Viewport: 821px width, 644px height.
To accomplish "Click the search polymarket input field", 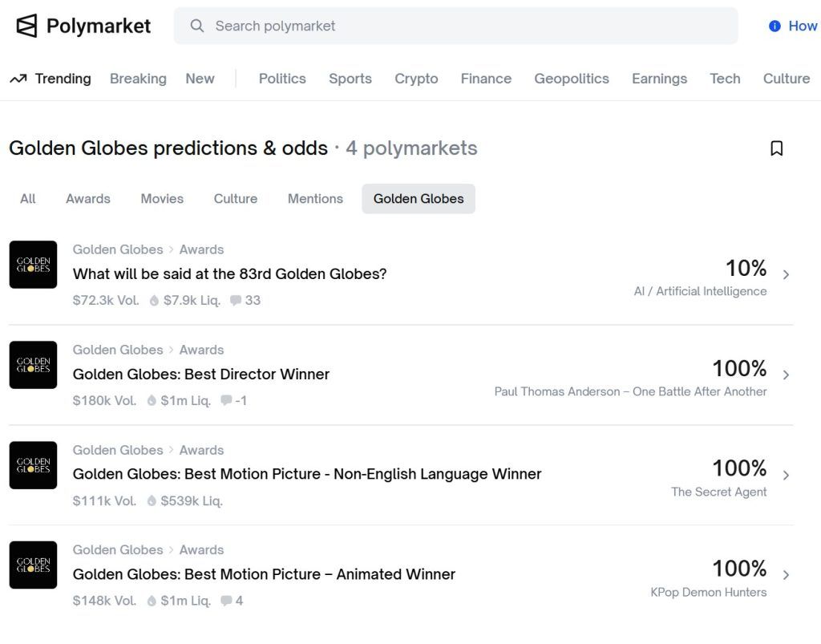I will 457,26.
